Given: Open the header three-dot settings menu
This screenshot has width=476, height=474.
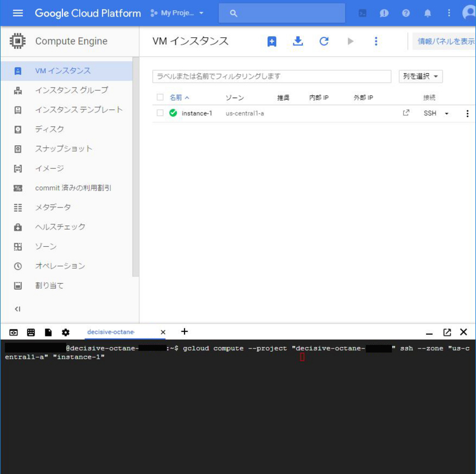Looking at the screenshot, I should point(449,13).
